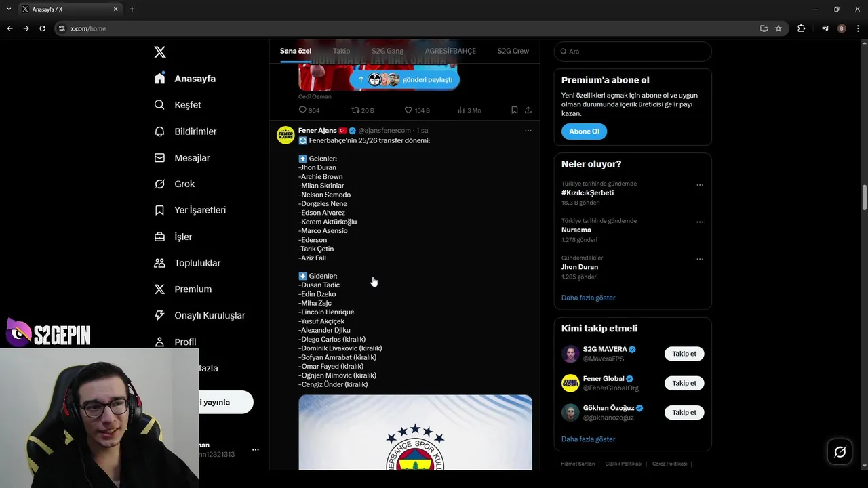Reload the page in browser toolbar
This screenshot has height=488, width=868.
click(42, 28)
